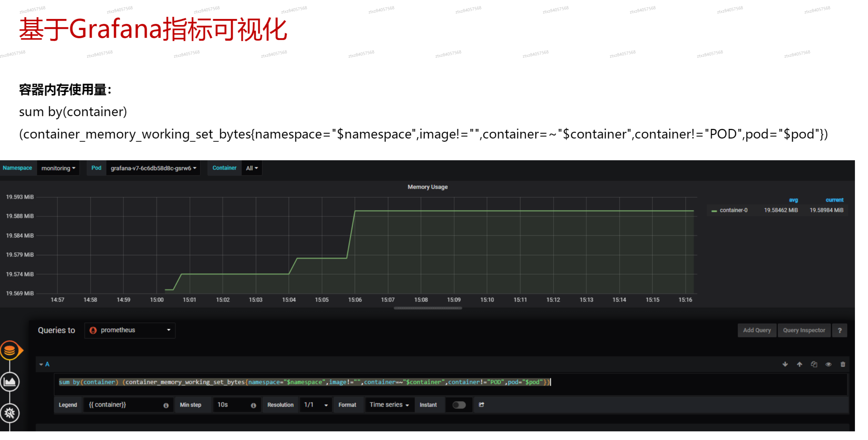Click container-0 legend color swatch

pyautogui.click(x=714, y=211)
